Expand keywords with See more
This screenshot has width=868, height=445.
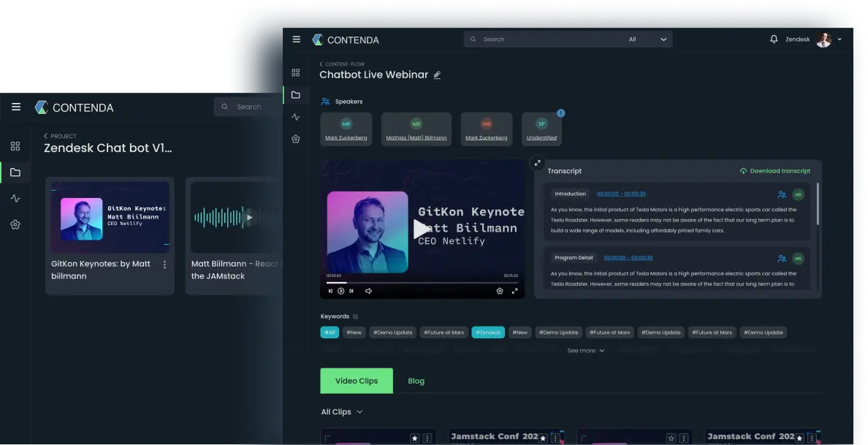585,350
